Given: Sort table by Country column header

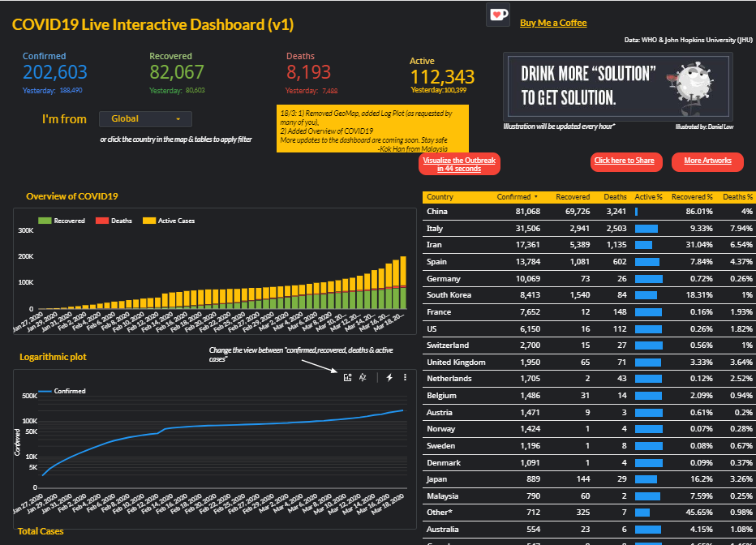Looking at the screenshot, I should click(x=440, y=197).
